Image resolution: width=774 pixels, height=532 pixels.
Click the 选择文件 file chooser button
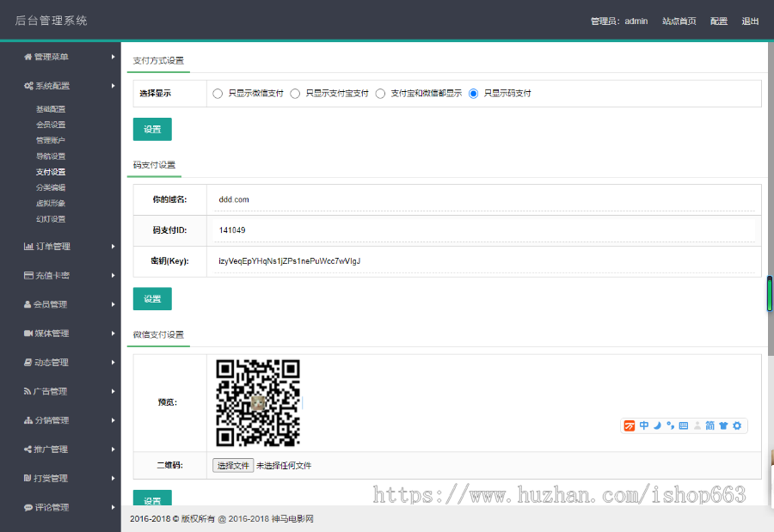coord(233,465)
